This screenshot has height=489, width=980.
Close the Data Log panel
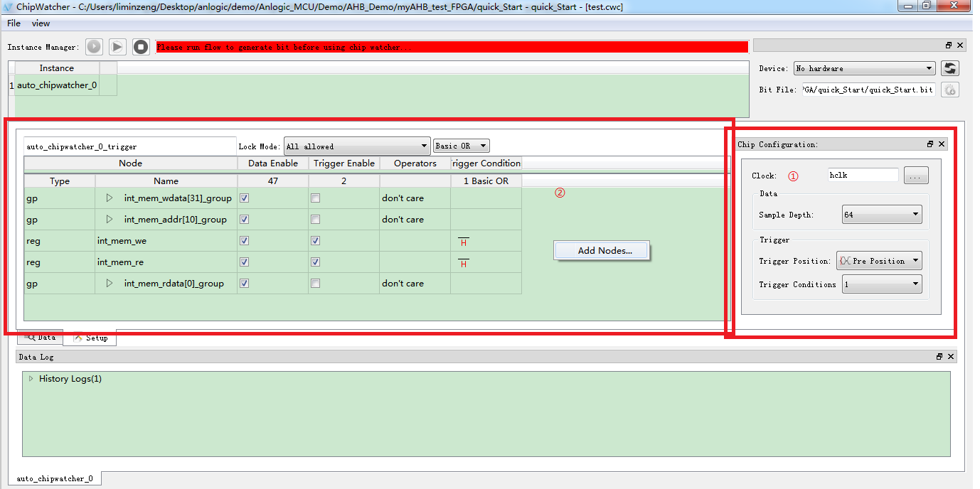click(x=952, y=357)
